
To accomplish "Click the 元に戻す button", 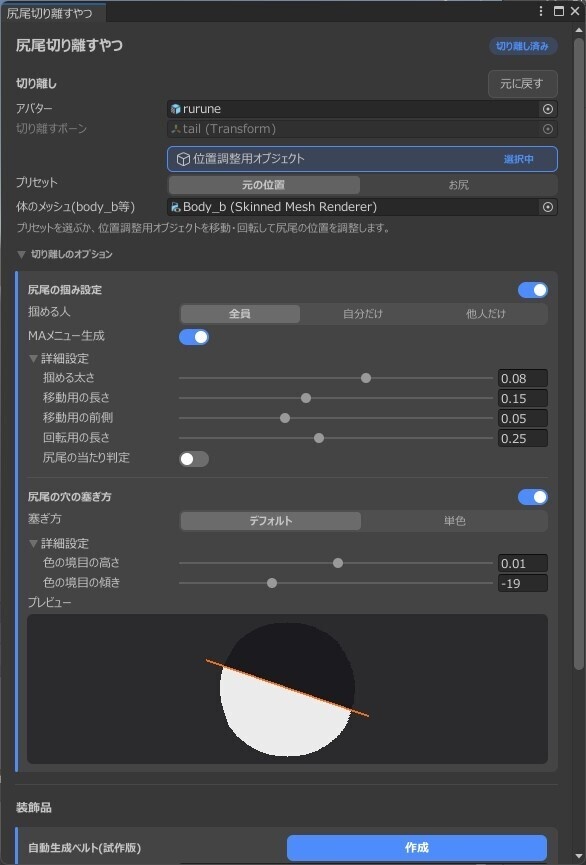I will (x=522, y=84).
